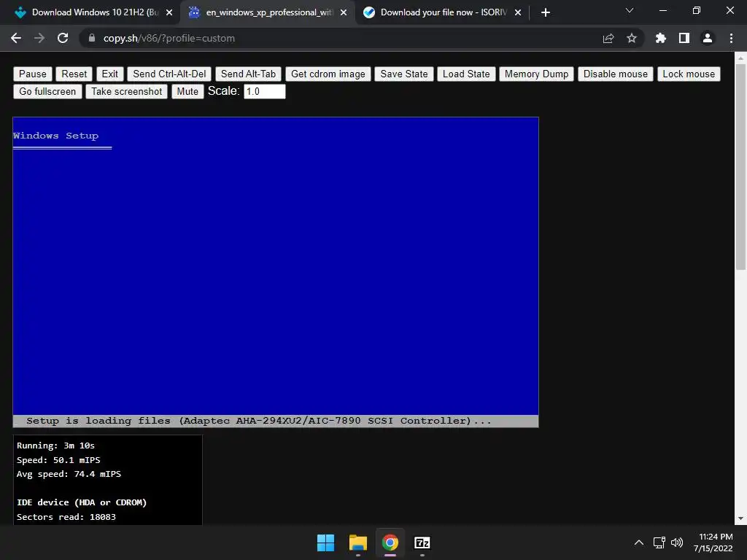Click the scrollbar down arrow
The image size is (747, 560).
740,518
